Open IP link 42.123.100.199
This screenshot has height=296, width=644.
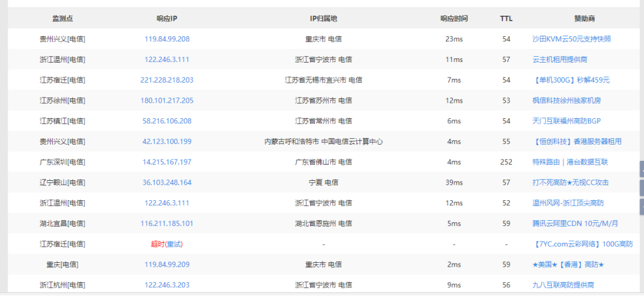click(x=167, y=141)
